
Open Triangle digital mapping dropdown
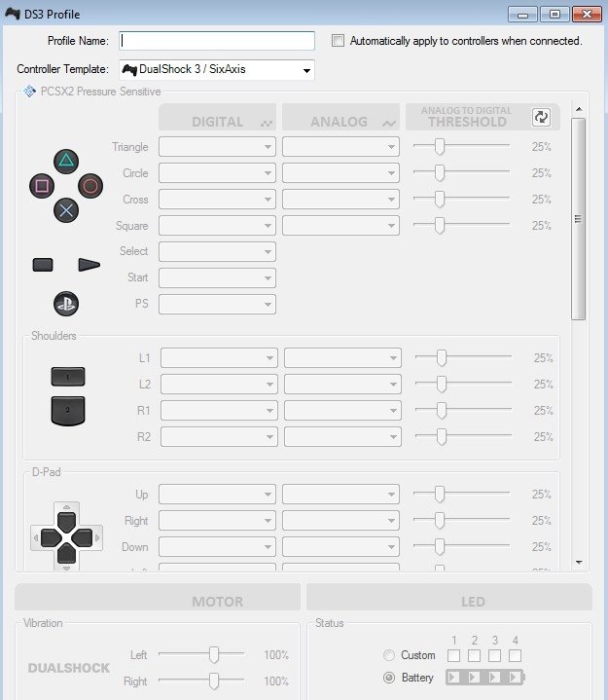pyautogui.click(x=217, y=146)
